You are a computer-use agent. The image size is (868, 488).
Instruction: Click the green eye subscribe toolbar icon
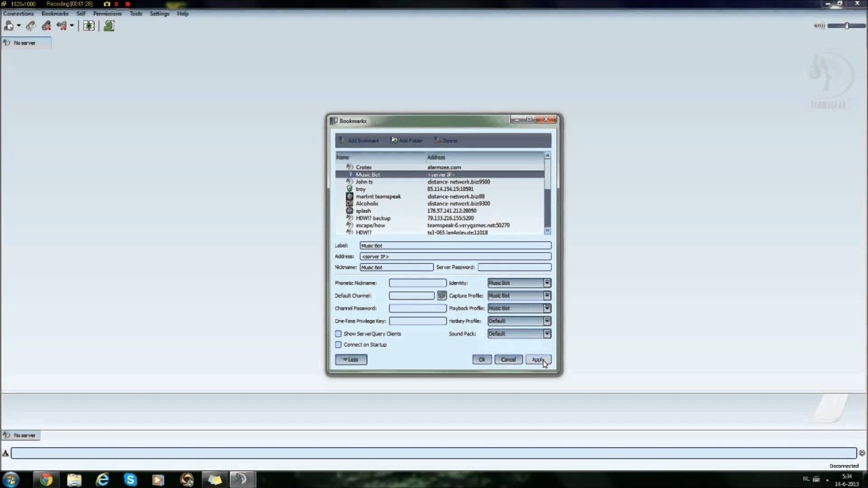tap(89, 26)
